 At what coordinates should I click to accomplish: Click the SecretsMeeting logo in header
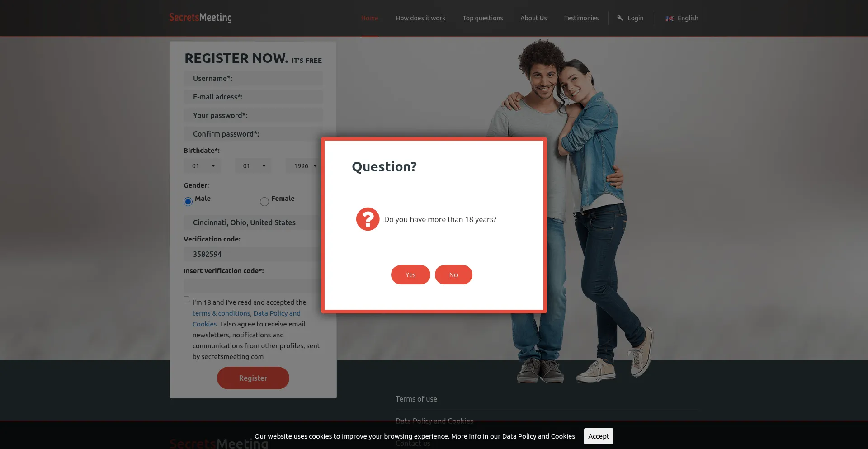(x=200, y=18)
